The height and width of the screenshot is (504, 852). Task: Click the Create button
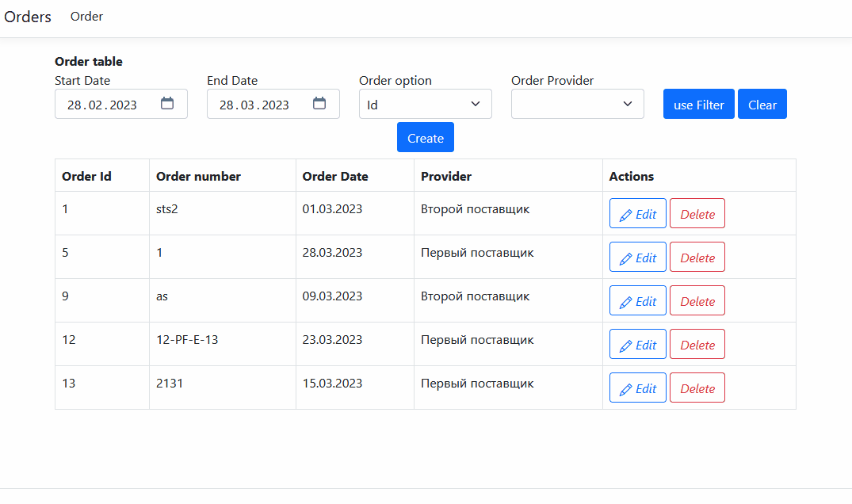pos(425,136)
